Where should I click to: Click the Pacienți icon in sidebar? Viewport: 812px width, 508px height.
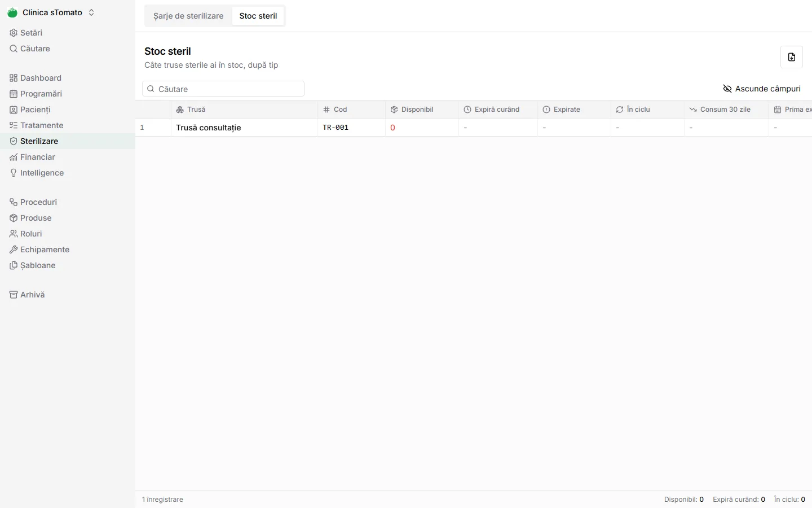14,110
